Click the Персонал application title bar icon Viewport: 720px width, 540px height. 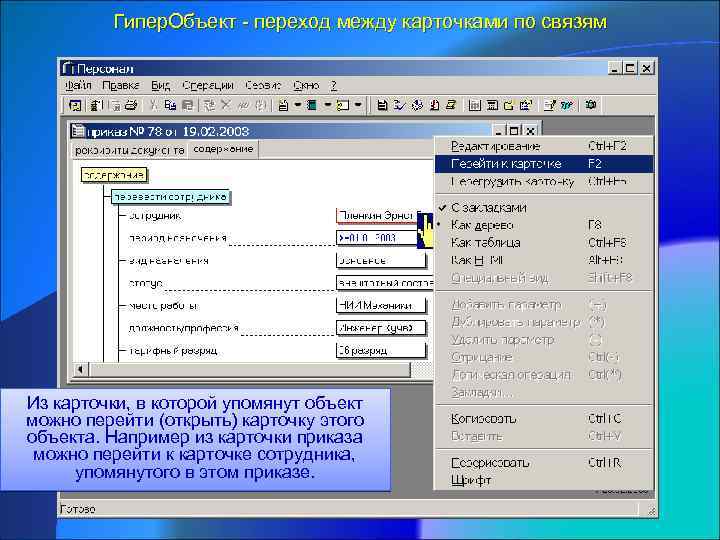(x=68, y=68)
